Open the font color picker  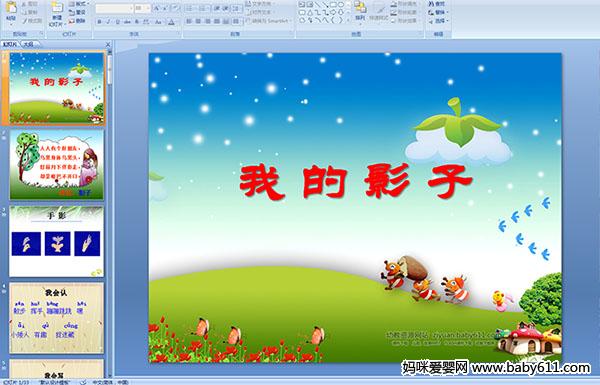coord(172,22)
